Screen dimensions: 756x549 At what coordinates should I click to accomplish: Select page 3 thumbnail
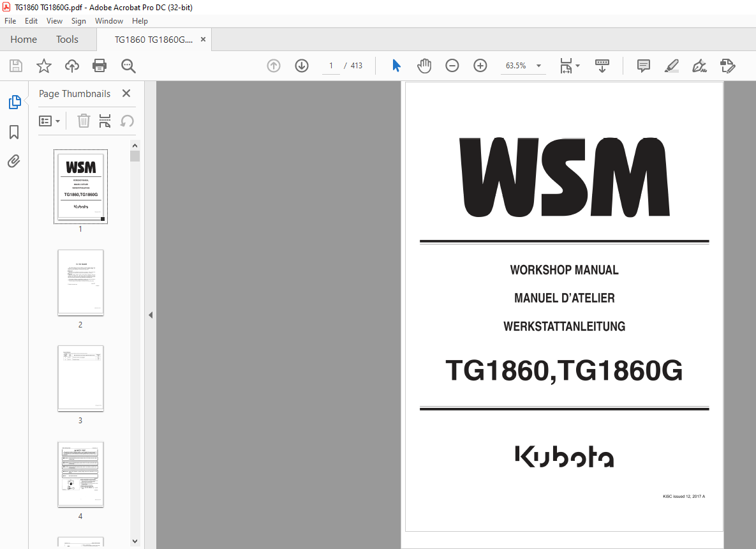pos(80,378)
